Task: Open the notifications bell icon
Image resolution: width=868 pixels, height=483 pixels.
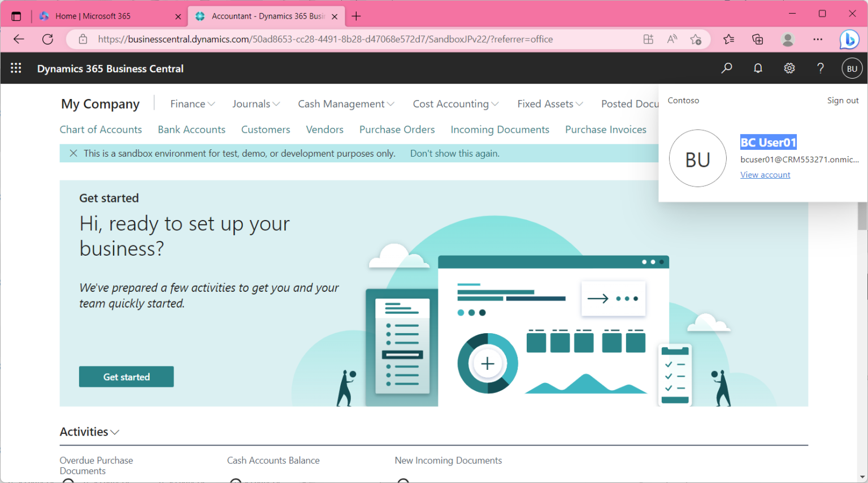Action: click(x=758, y=68)
